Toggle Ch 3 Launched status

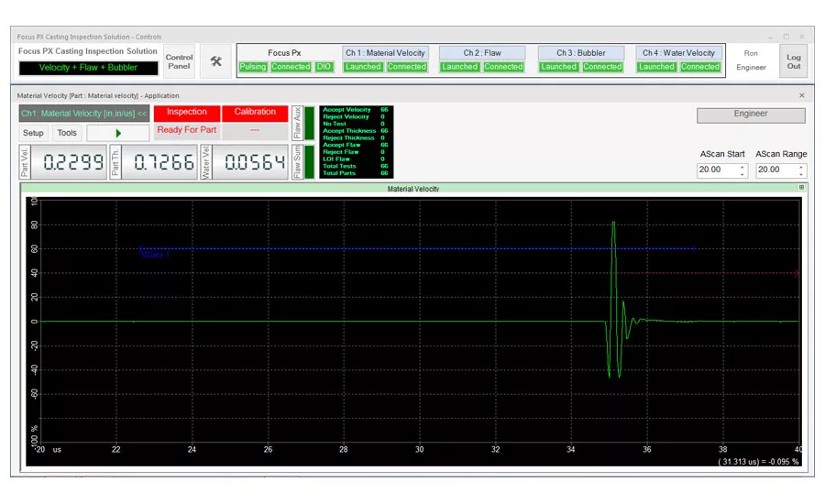pos(558,67)
